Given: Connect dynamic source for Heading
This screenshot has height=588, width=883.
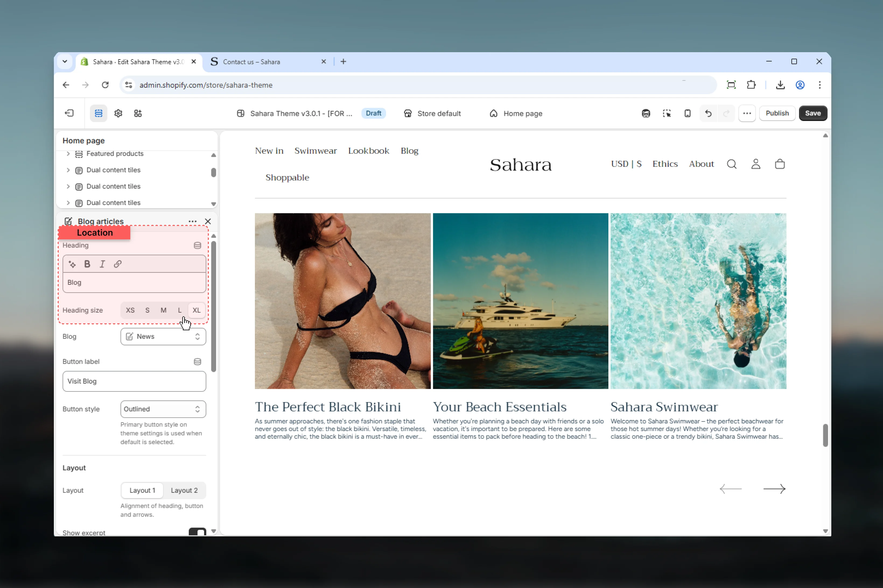Looking at the screenshot, I should (x=197, y=245).
